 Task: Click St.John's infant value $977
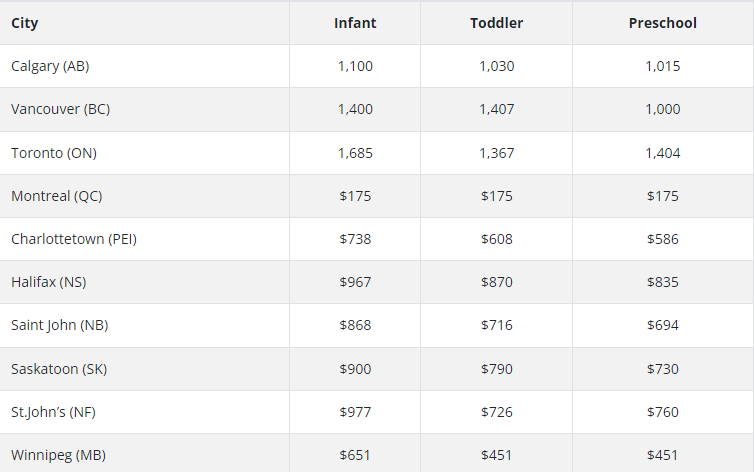click(x=355, y=412)
